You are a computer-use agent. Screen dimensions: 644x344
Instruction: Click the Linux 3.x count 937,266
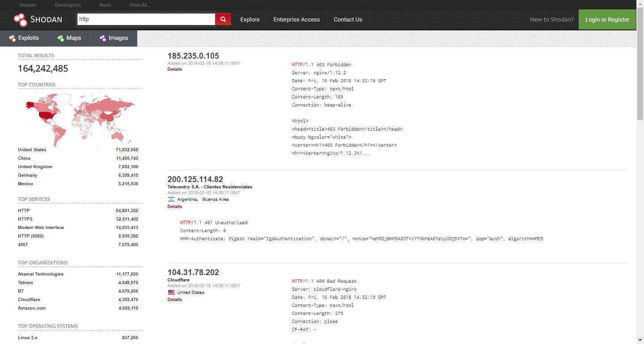point(130,338)
